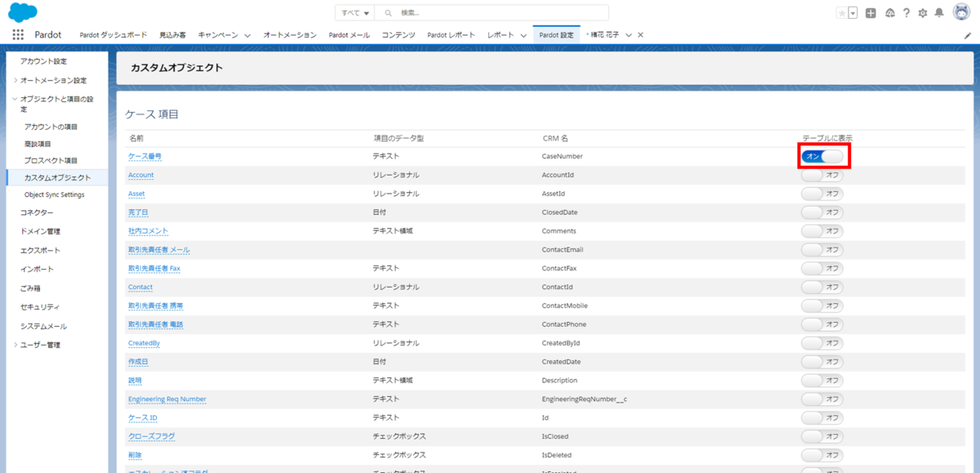
Task: Toggle the ContactEmail row switch
Action: point(822,250)
